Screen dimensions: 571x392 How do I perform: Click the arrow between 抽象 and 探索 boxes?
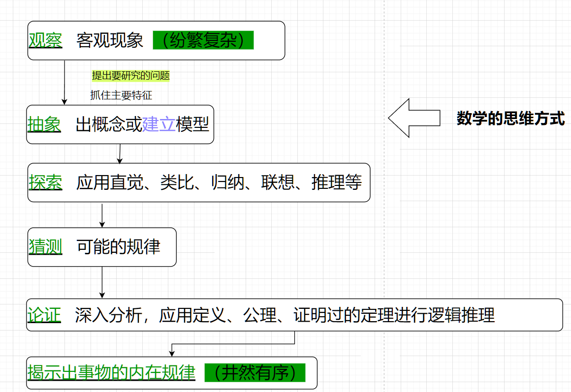click(119, 152)
